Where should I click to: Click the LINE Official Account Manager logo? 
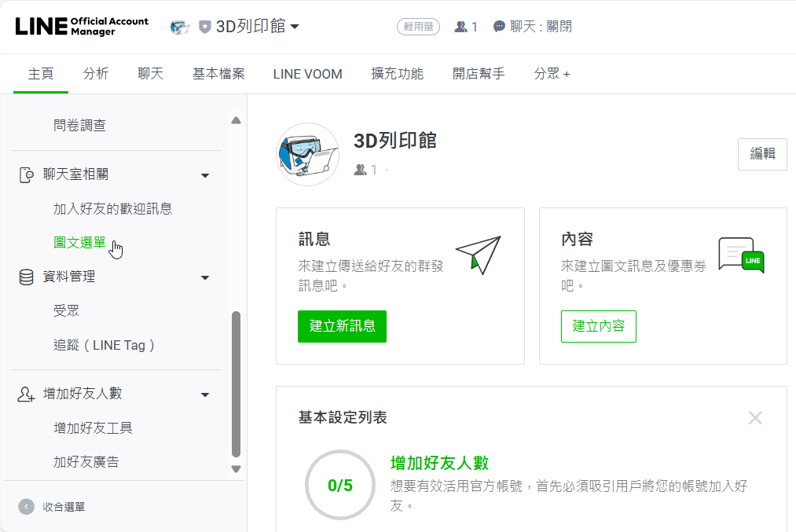[x=82, y=26]
